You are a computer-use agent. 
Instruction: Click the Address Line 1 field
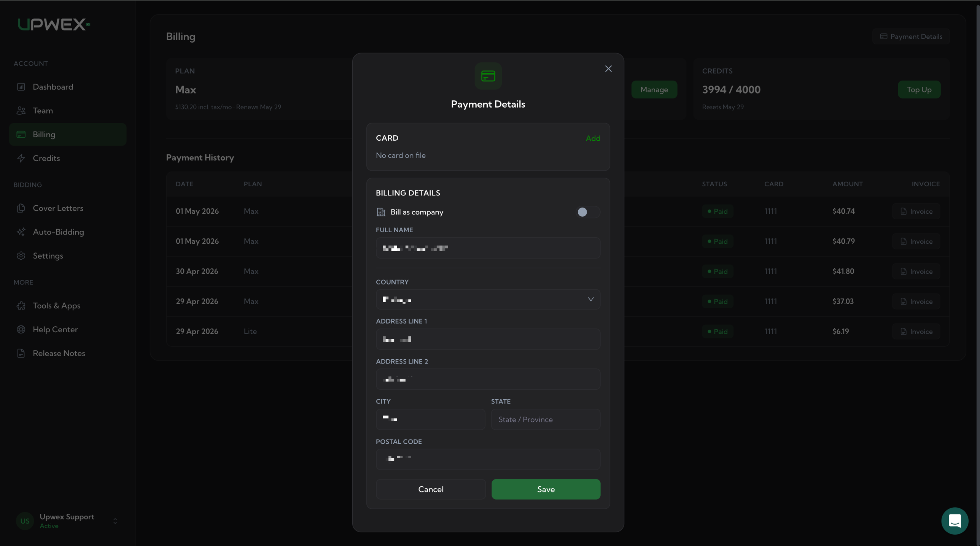point(488,339)
